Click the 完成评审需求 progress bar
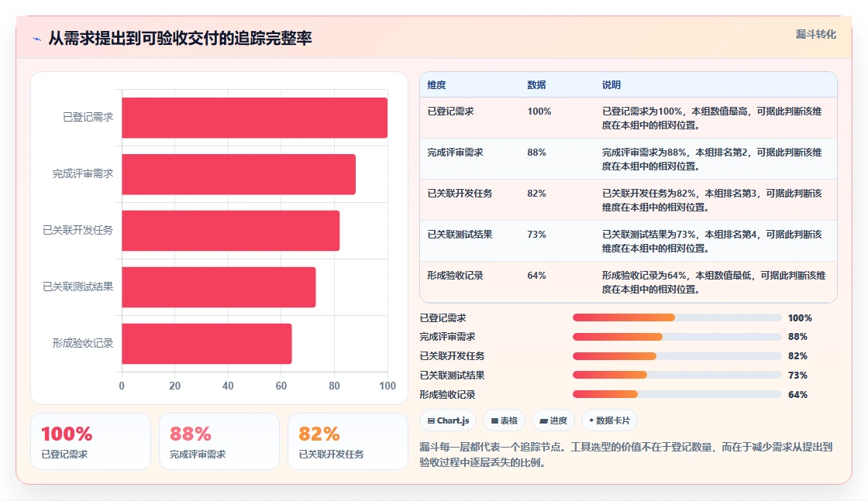The width and height of the screenshot is (868, 501). click(x=677, y=337)
